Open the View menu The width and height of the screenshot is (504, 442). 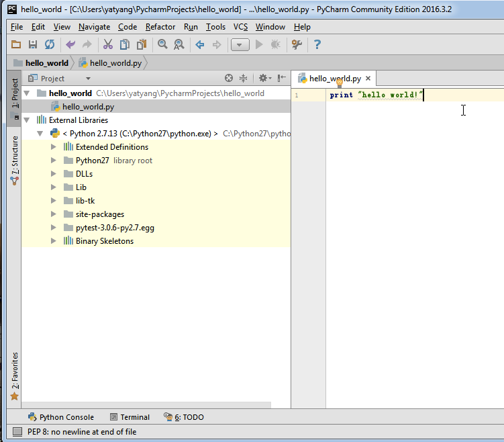coord(62,27)
